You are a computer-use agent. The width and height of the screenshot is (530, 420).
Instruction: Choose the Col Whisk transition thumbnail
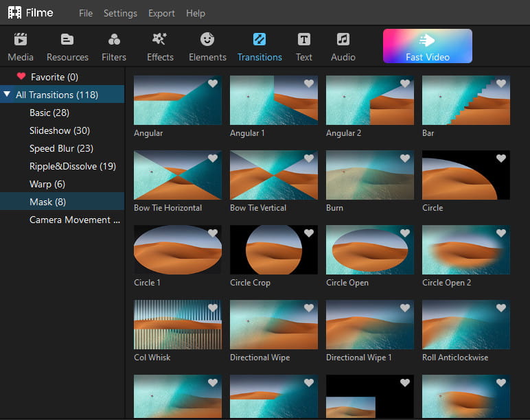click(177, 325)
